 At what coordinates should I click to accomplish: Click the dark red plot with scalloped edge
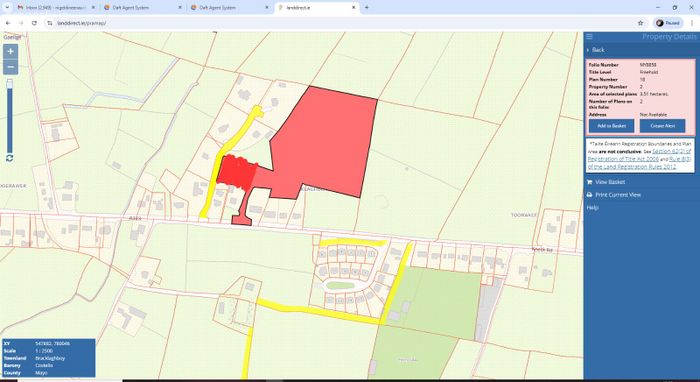click(x=237, y=173)
